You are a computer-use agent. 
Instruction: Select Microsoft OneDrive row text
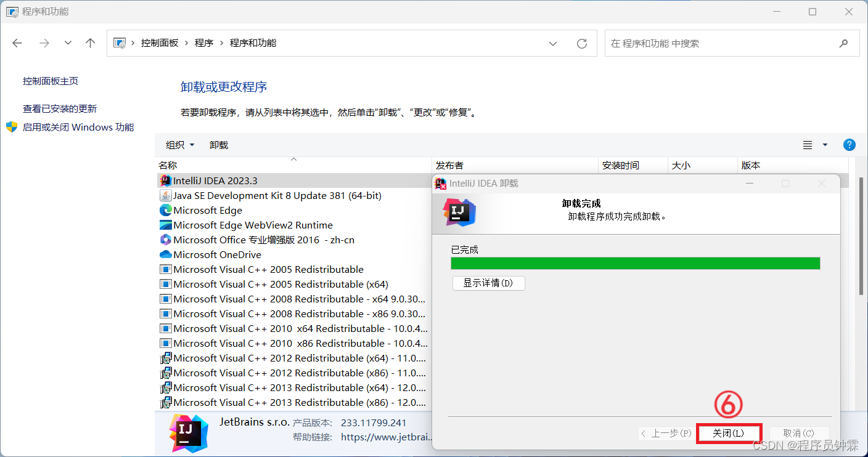point(217,254)
